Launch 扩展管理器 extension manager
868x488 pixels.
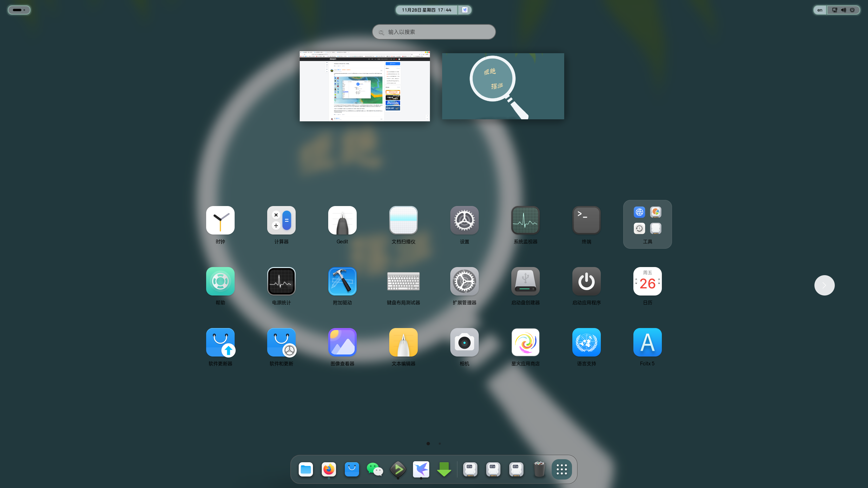coord(464,286)
